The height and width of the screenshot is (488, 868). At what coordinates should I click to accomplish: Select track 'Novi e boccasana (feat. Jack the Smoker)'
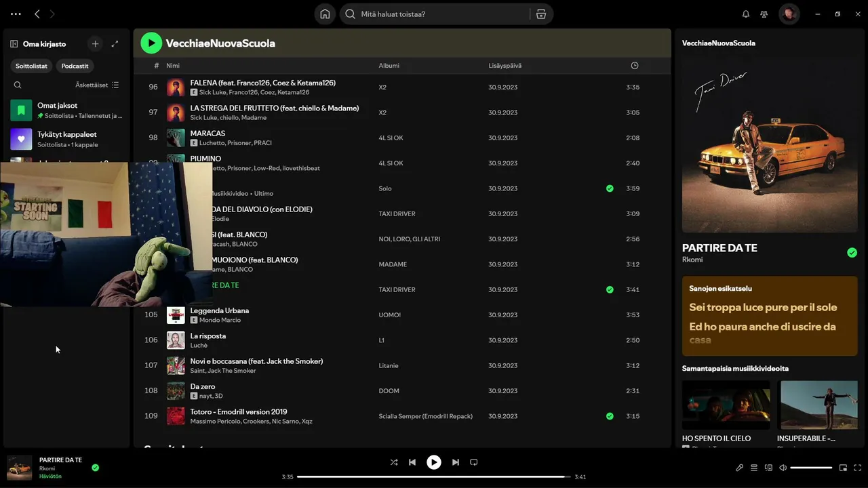(256, 361)
